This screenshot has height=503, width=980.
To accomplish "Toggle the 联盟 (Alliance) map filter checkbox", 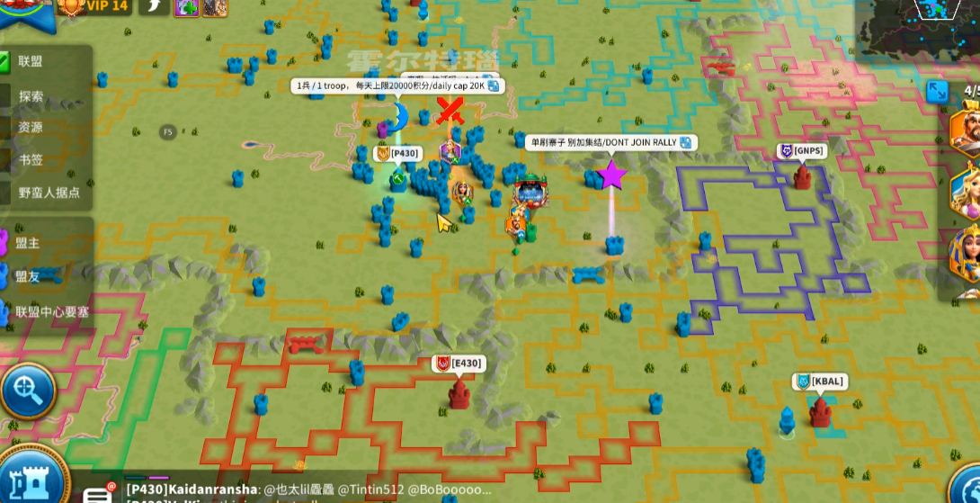I will pos(4,62).
